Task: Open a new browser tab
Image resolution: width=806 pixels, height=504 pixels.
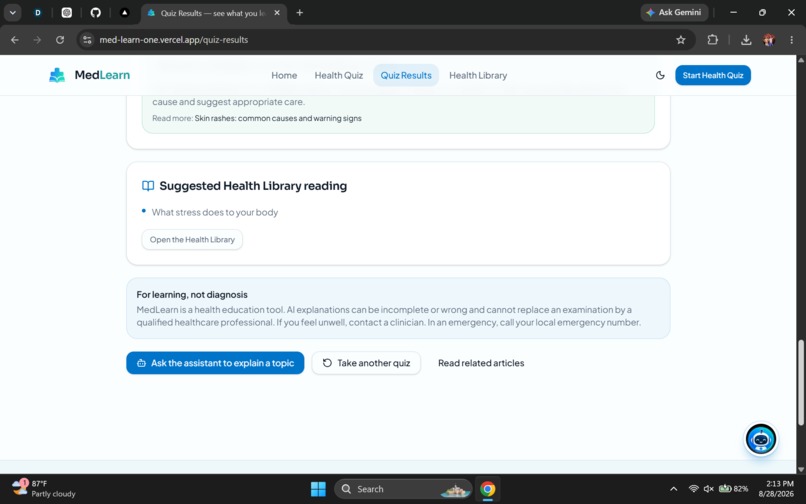Action: pos(300,13)
